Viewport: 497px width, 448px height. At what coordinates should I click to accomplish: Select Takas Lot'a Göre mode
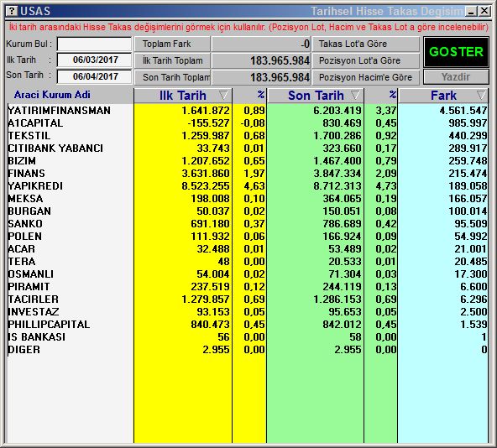coord(366,44)
